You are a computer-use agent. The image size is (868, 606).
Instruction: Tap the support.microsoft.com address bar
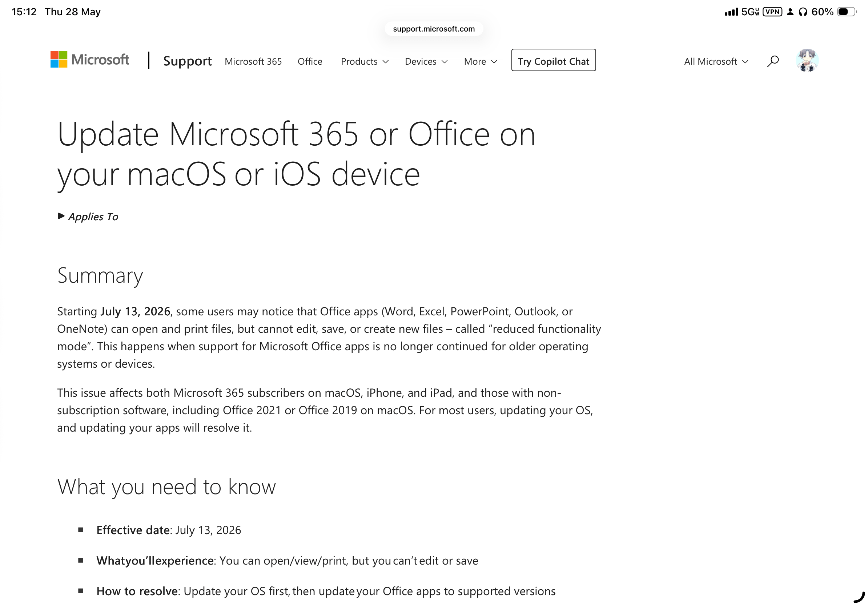pyautogui.click(x=434, y=29)
